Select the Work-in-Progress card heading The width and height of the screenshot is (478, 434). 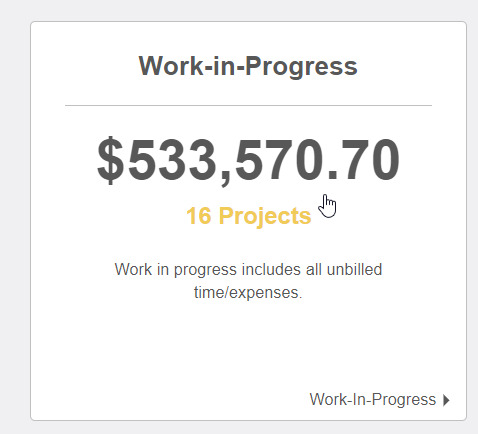(x=248, y=66)
